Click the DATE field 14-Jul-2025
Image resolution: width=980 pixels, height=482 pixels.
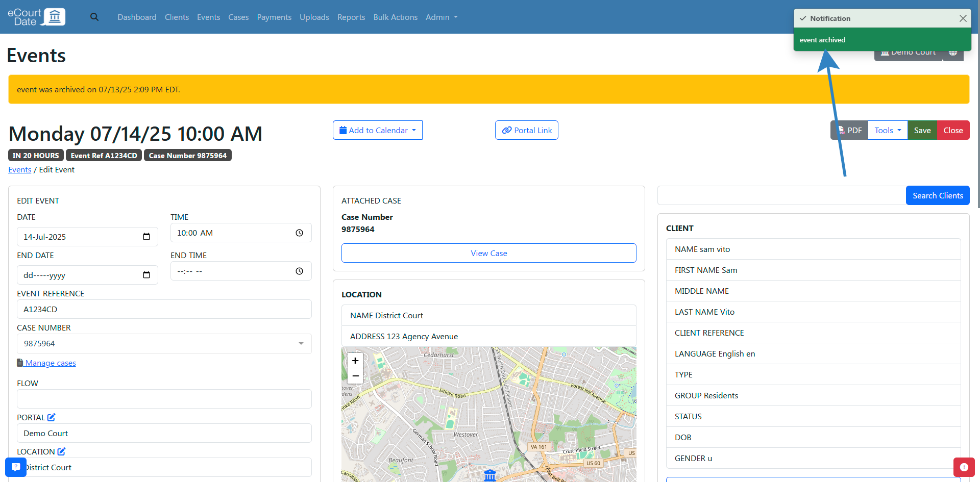click(x=87, y=237)
